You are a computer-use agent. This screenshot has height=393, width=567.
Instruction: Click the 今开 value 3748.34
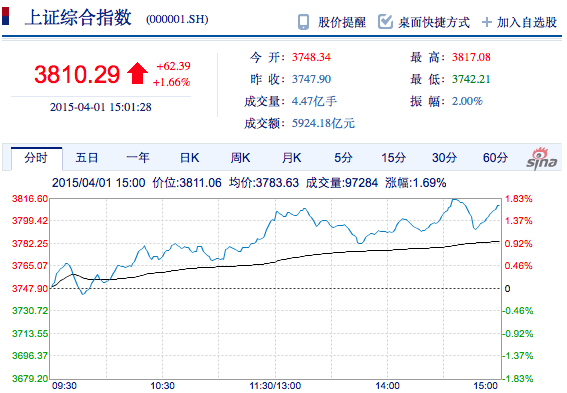coord(311,57)
